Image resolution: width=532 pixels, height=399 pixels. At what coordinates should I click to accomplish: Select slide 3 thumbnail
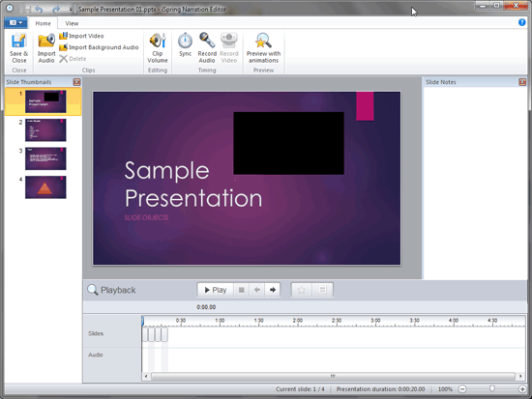[x=45, y=158]
